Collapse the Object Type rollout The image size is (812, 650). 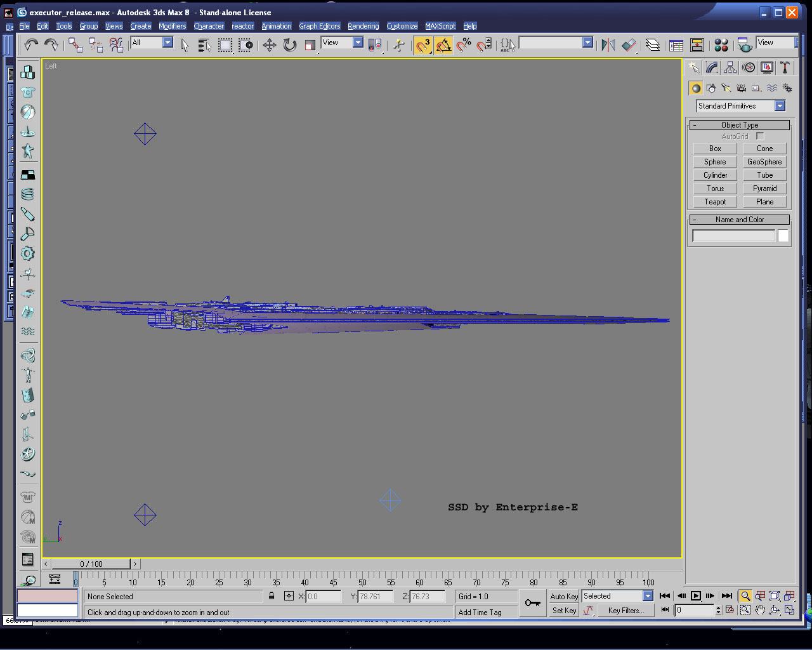pos(740,125)
